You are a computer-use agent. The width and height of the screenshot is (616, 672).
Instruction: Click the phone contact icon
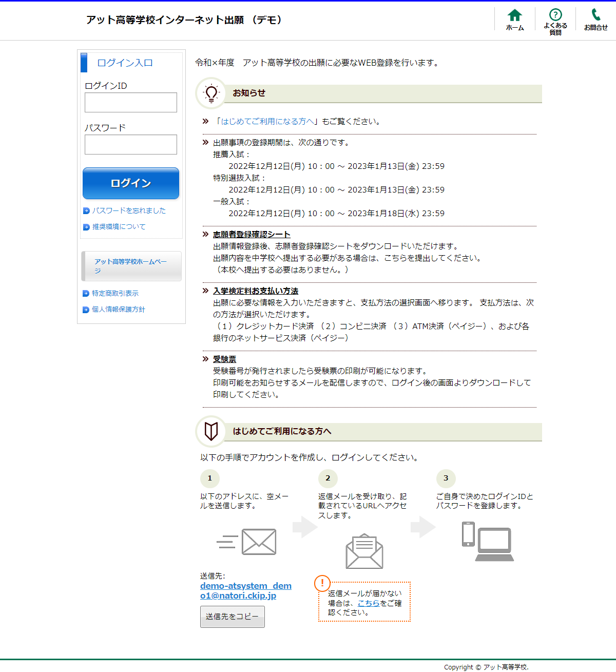(x=595, y=15)
